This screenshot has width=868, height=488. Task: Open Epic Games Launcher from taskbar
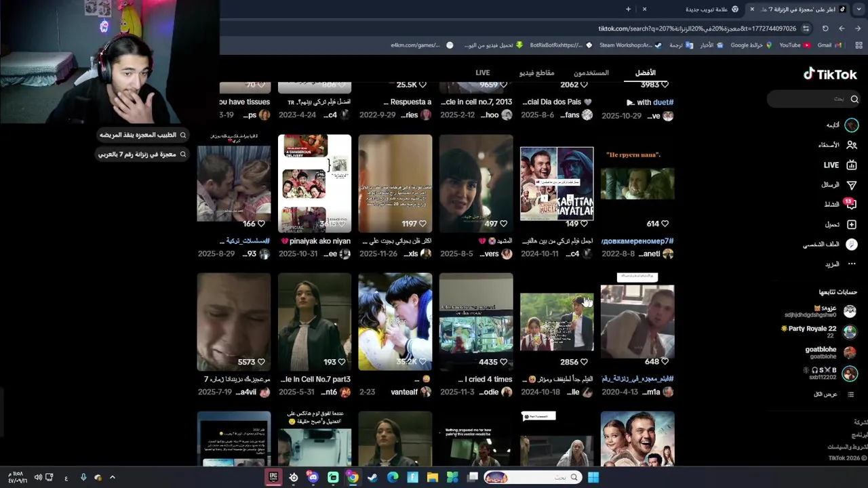point(273,477)
